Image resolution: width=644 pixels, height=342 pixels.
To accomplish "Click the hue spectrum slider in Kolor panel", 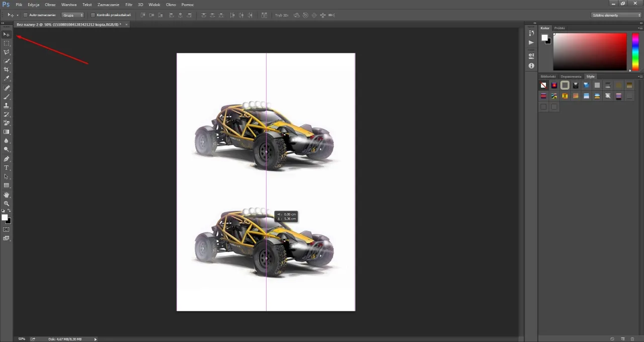I will 635,51.
